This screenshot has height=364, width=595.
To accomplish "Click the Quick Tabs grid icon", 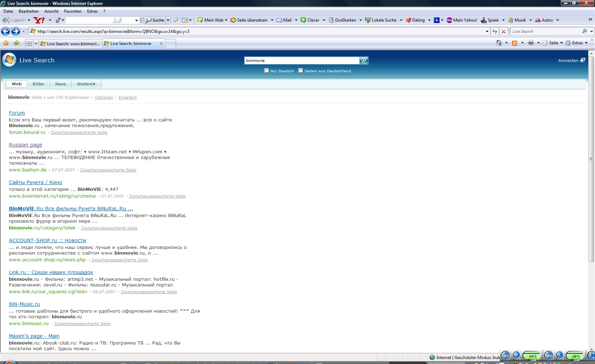I will pos(29,44).
